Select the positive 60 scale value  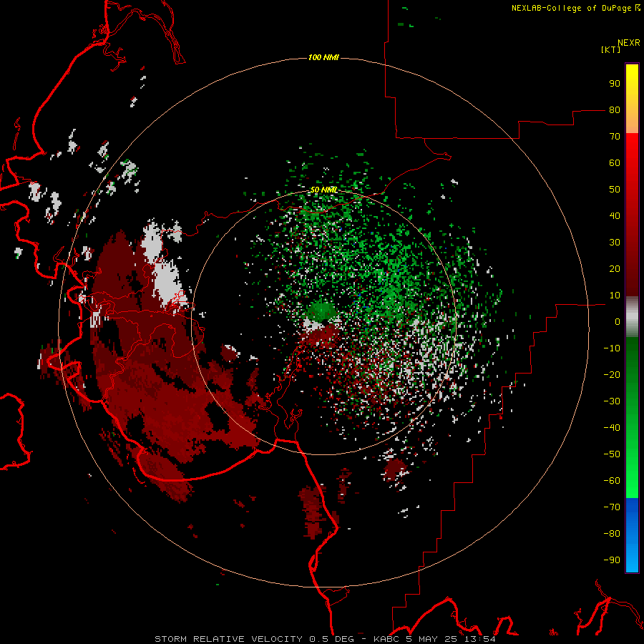click(615, 162)
